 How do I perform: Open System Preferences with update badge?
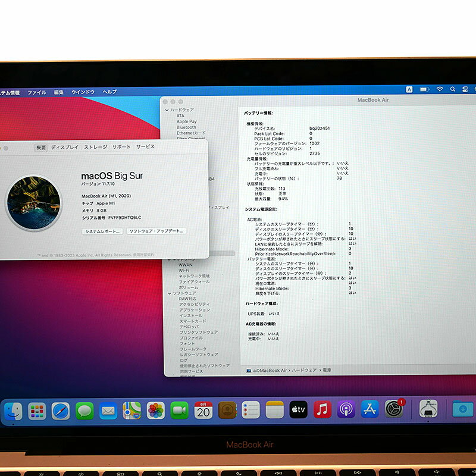coord(394,409)
